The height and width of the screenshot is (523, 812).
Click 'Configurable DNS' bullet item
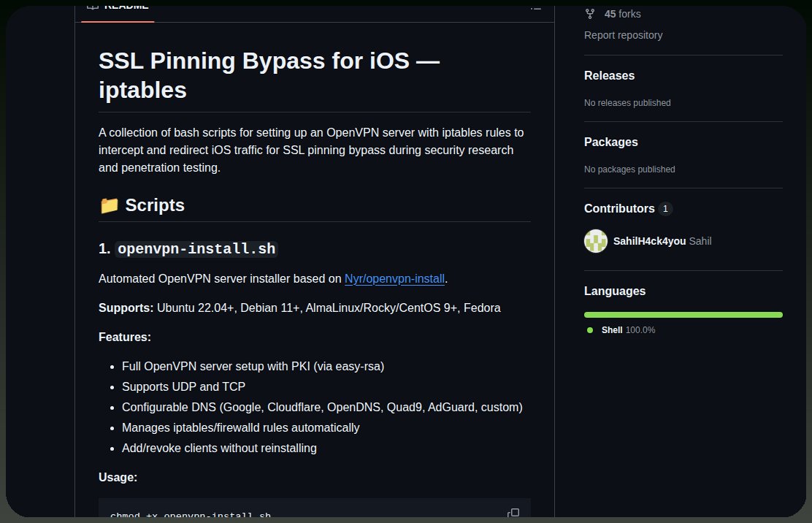click(x=322, y=408)
